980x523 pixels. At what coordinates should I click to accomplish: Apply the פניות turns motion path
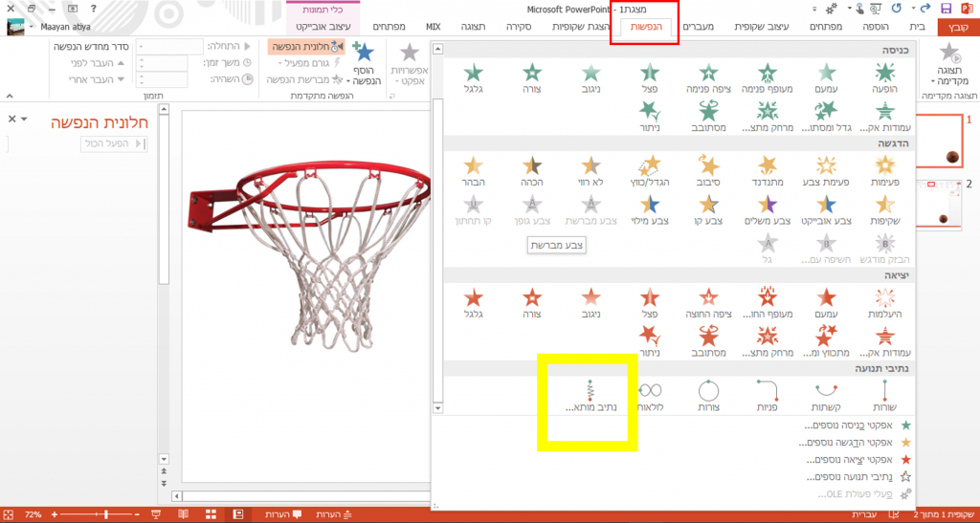768,395
